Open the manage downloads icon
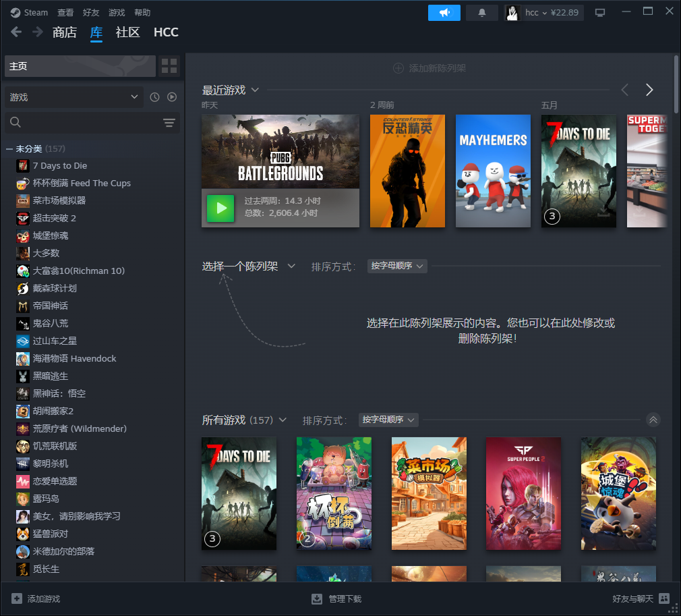 click(317, 598)
